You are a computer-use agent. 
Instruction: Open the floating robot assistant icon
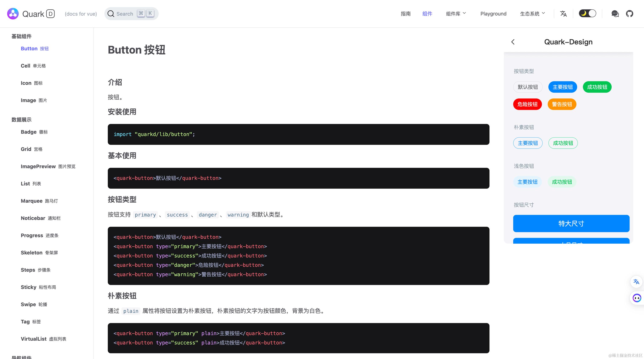pyautogui.click(x=637, y=298)
